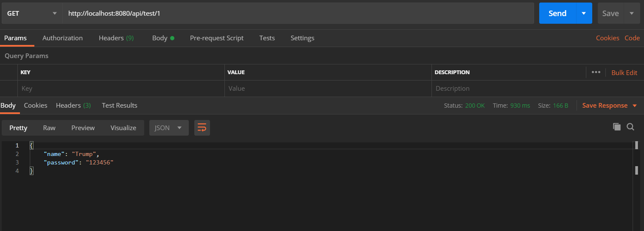The image size is (644, 231).
Task: Select the response Body tab
Action: tap(8, 105)
